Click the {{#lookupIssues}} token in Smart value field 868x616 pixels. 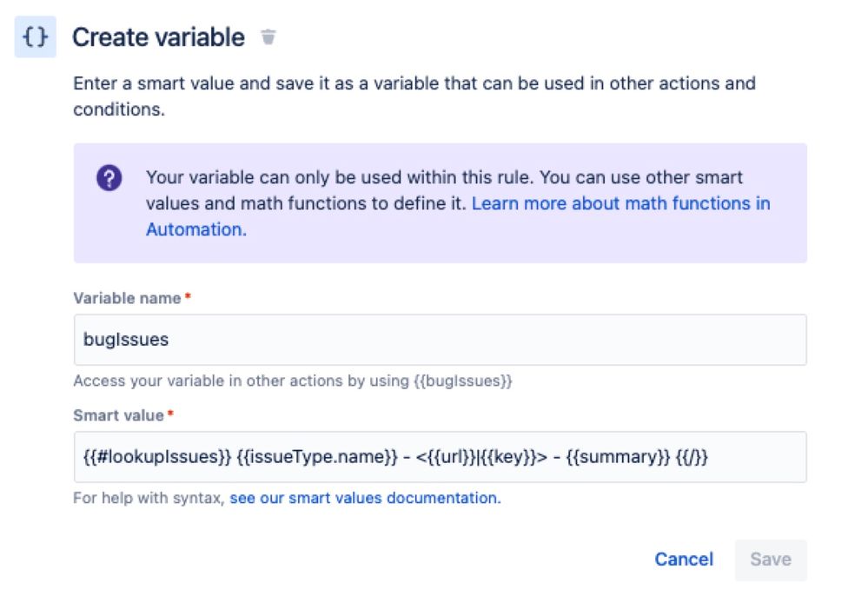pos(156,457)
